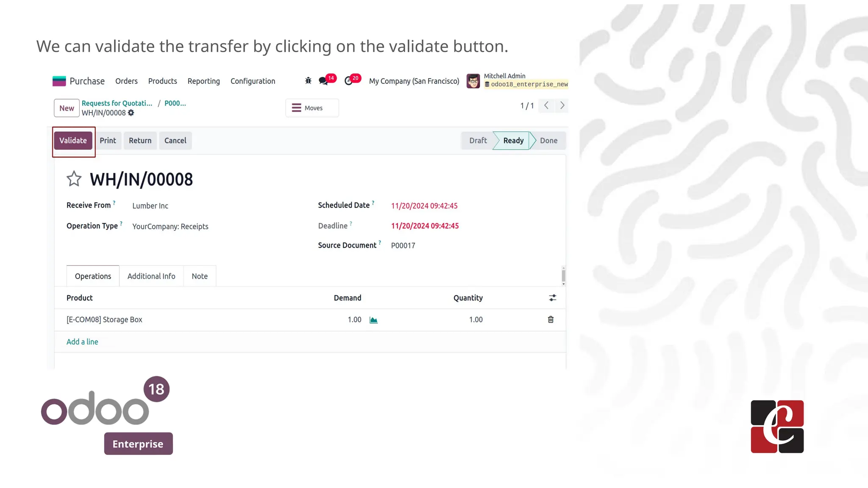The image size is (868, 488).
Task: Open the Configuration menu
Action: point(253,81)
